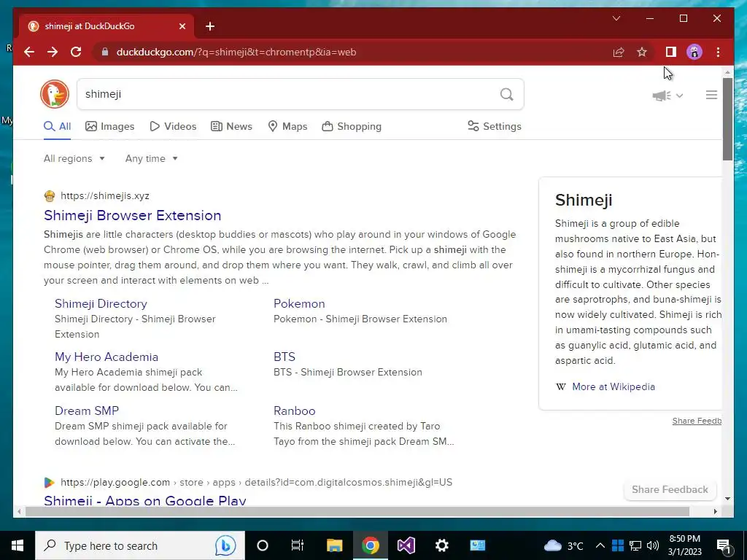Switch to the Maps tab

(x=287, y=126)
